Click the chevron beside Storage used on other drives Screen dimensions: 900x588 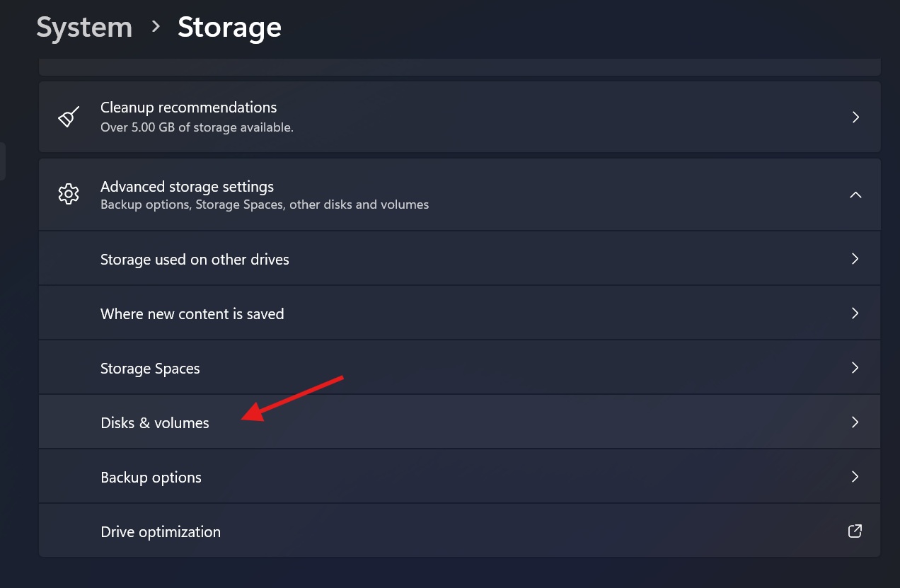tap(854, 258)
